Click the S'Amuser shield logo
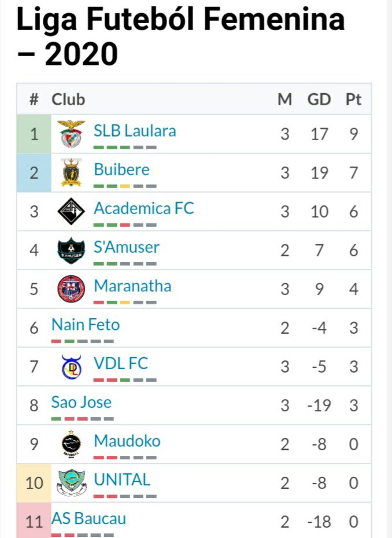Viewport: 392px width, 538px height. coord(72,250)
